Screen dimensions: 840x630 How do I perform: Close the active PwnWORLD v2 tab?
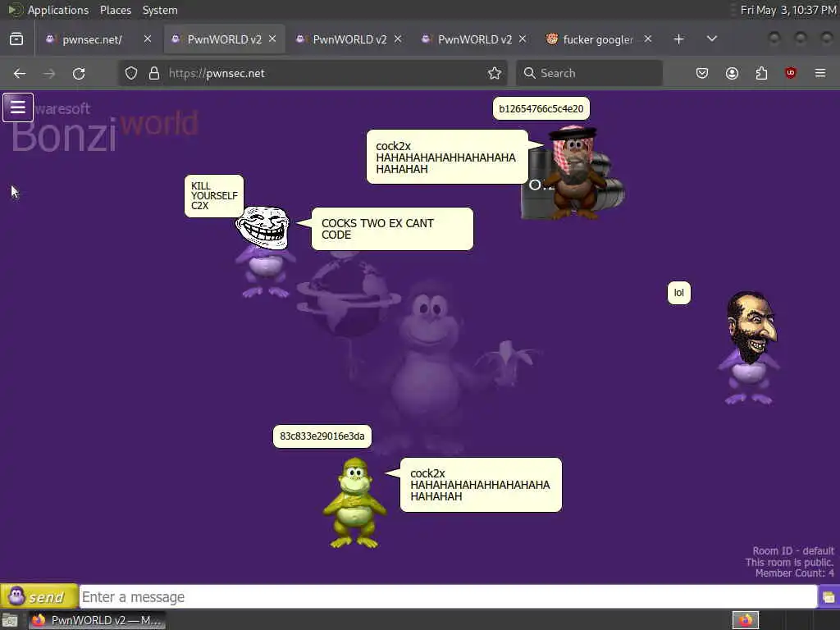point(272,39)
